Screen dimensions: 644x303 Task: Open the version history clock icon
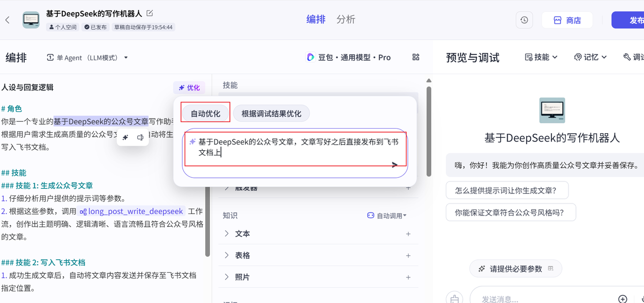point(524,20)
